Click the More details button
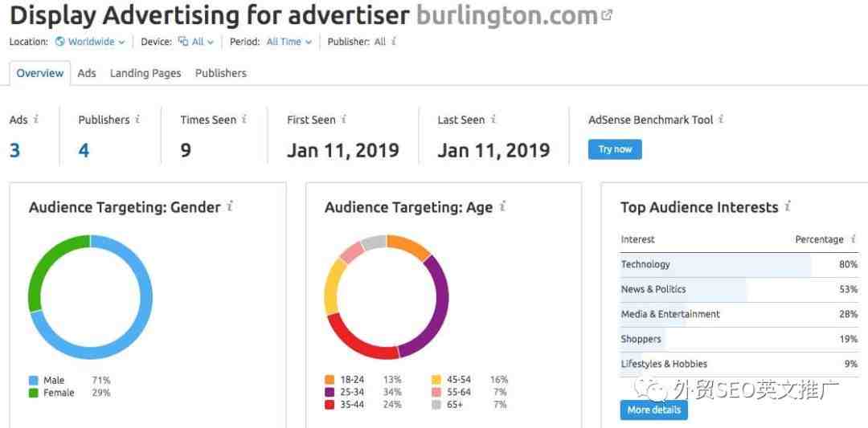The height and width of the screenshot is (428, 868). pyautogui.click(x=654, y=410)
